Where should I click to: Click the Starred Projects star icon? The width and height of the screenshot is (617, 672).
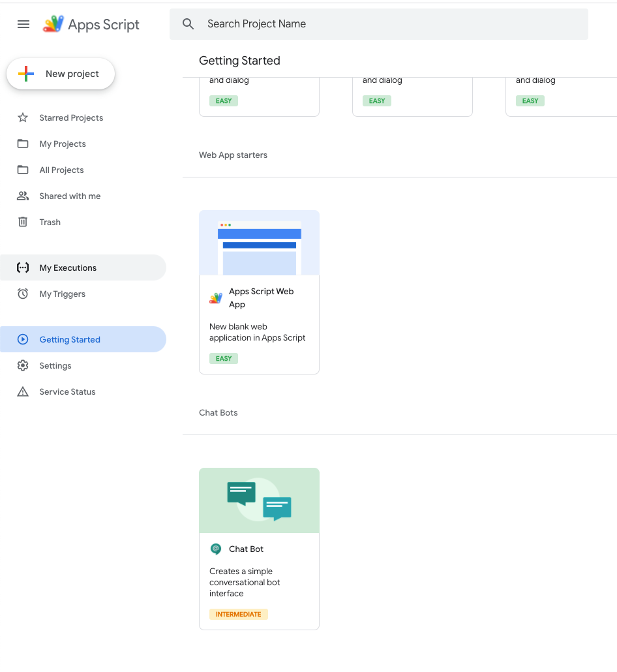tap(23, 117)
